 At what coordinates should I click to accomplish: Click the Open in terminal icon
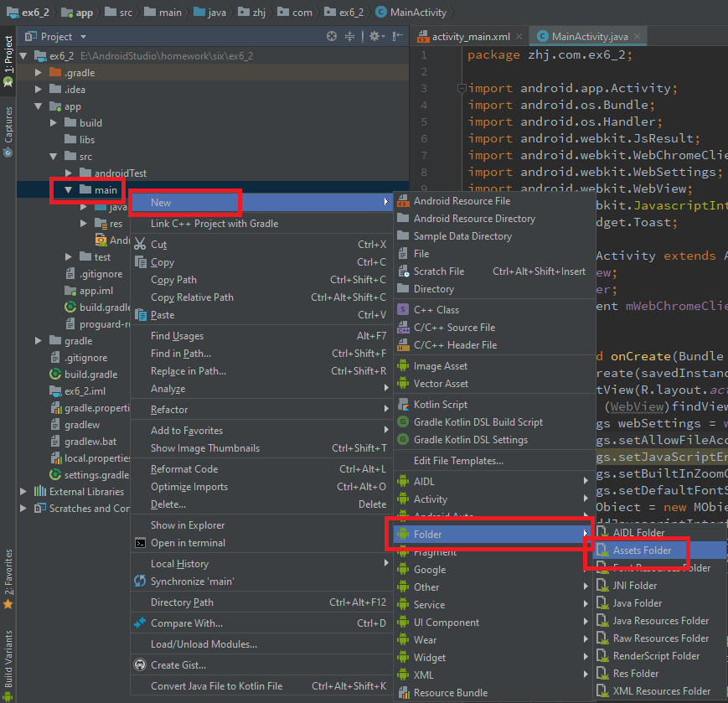coord(140,543)
